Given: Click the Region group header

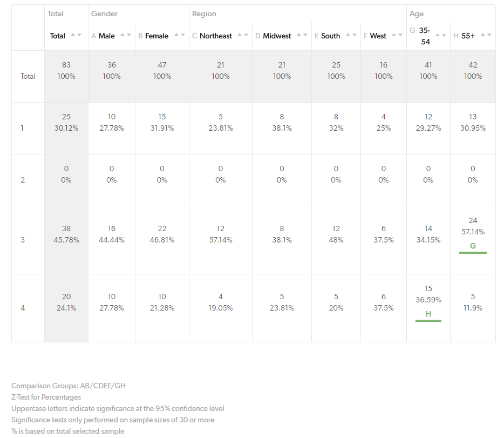Looking at the screenshot, I should [204, 14].
